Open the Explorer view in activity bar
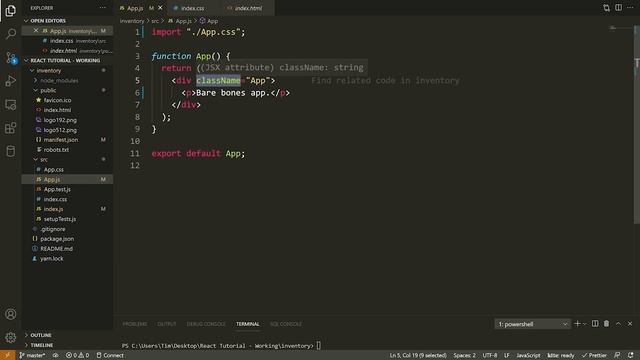The width and height of the screenshot is (640, 360). 11,11
